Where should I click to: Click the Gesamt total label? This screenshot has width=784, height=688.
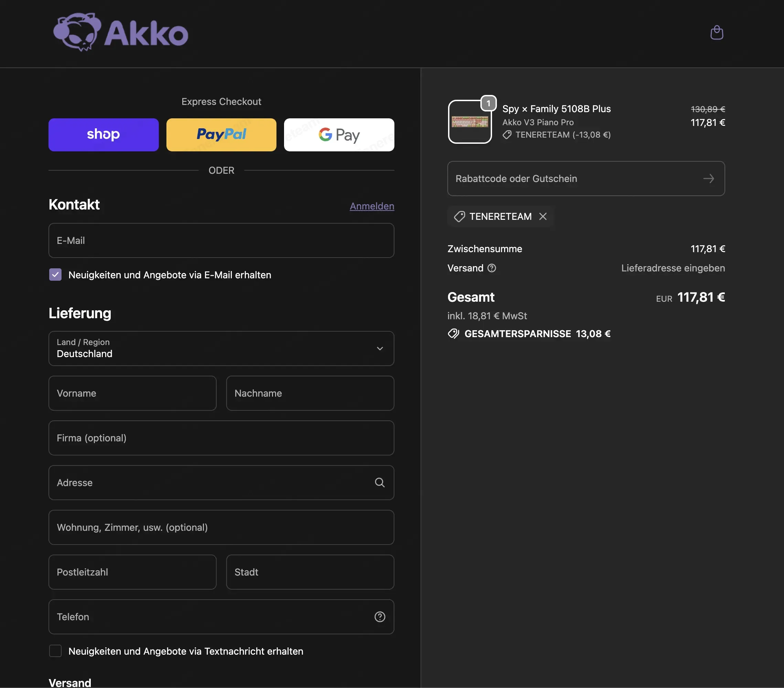click(x=471, y=297)
